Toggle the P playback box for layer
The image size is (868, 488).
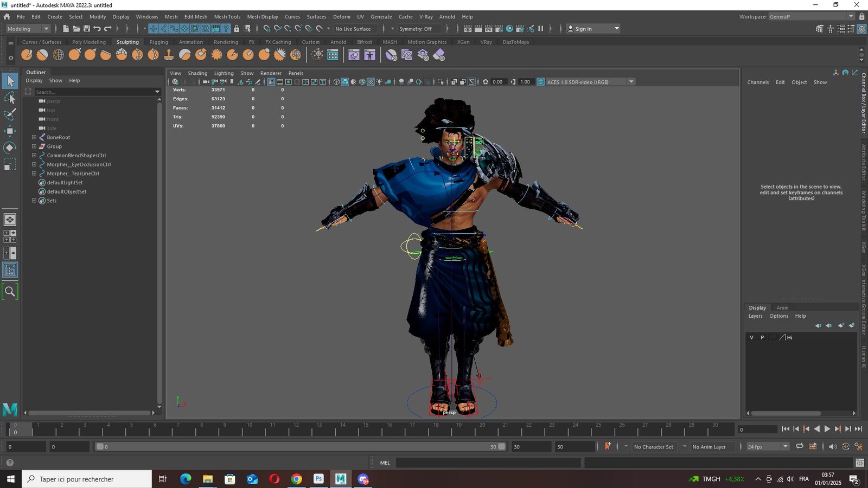[762, 337]
